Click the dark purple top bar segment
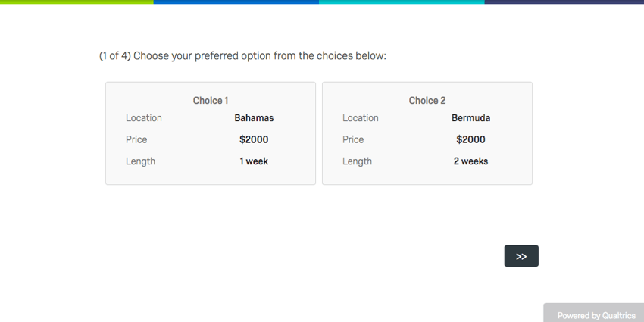This screenshot has height=322, width=644. tap(564, 2)
